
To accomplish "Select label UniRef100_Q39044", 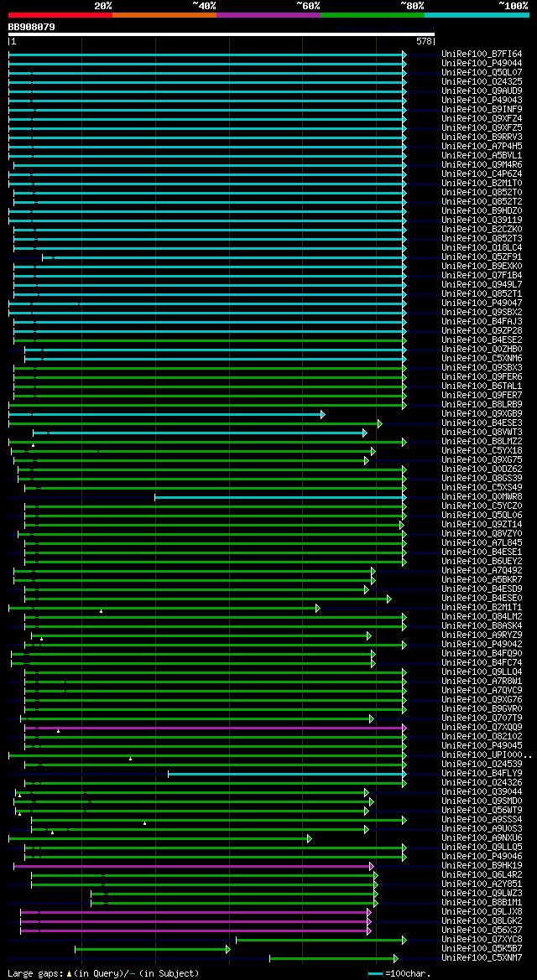I will [x=482, y=792].
